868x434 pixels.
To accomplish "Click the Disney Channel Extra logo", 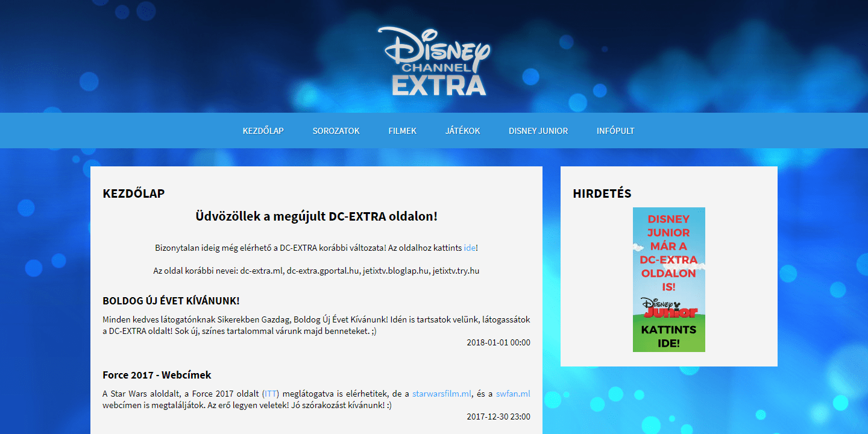I will click(x=434, y=61).
